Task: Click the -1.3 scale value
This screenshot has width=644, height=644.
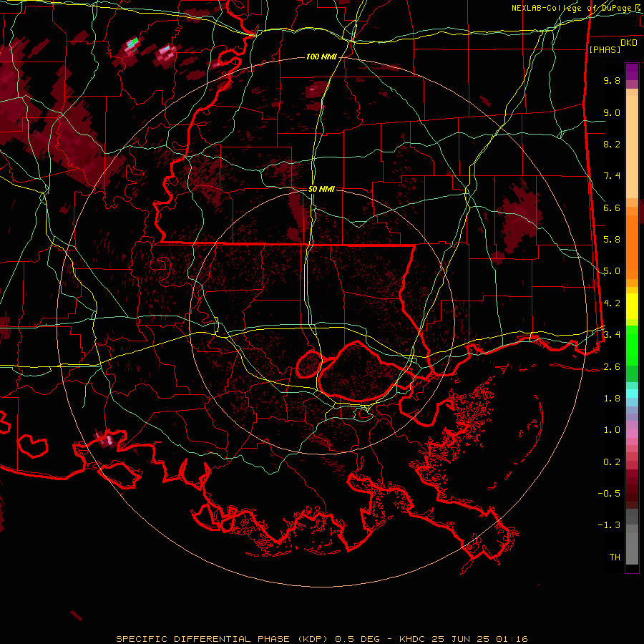Action: (609, 525)
